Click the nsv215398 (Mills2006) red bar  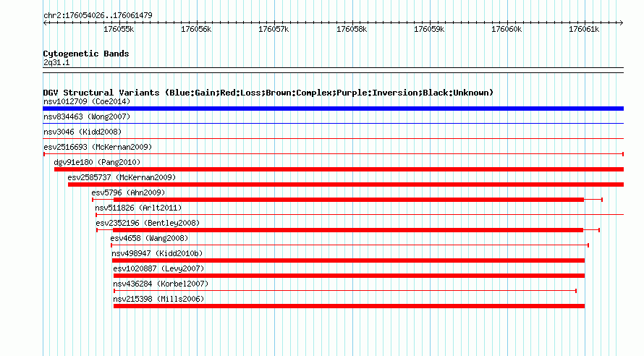[x=349, y=306]
